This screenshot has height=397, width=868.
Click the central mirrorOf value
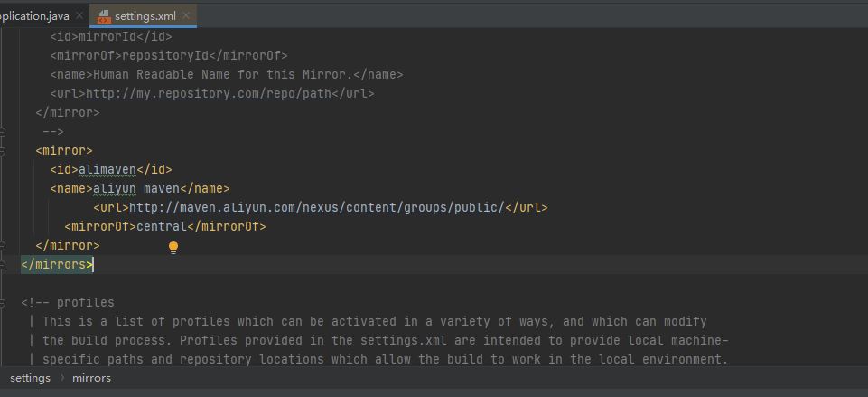pos(160,226)
